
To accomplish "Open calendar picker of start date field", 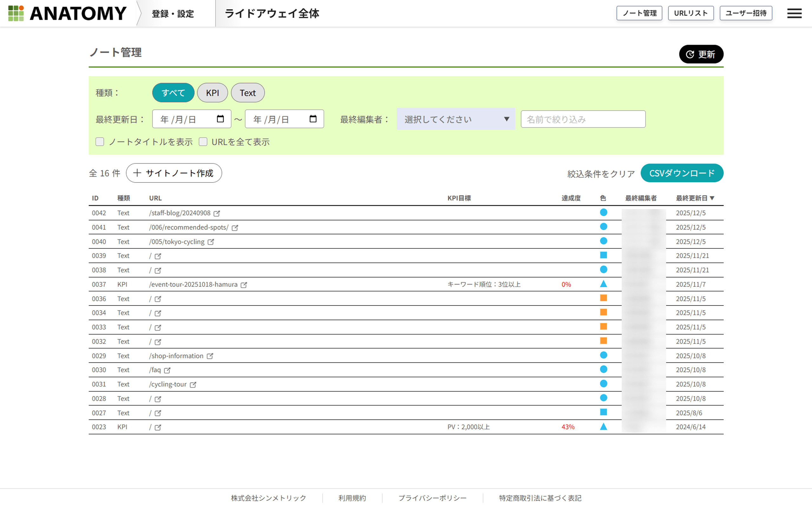I will coord(220,119).
